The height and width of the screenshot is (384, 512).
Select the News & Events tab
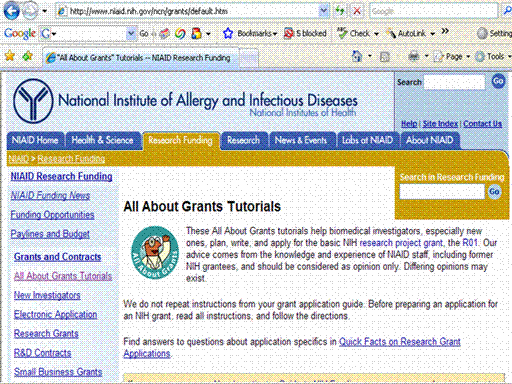pos(301,140)
